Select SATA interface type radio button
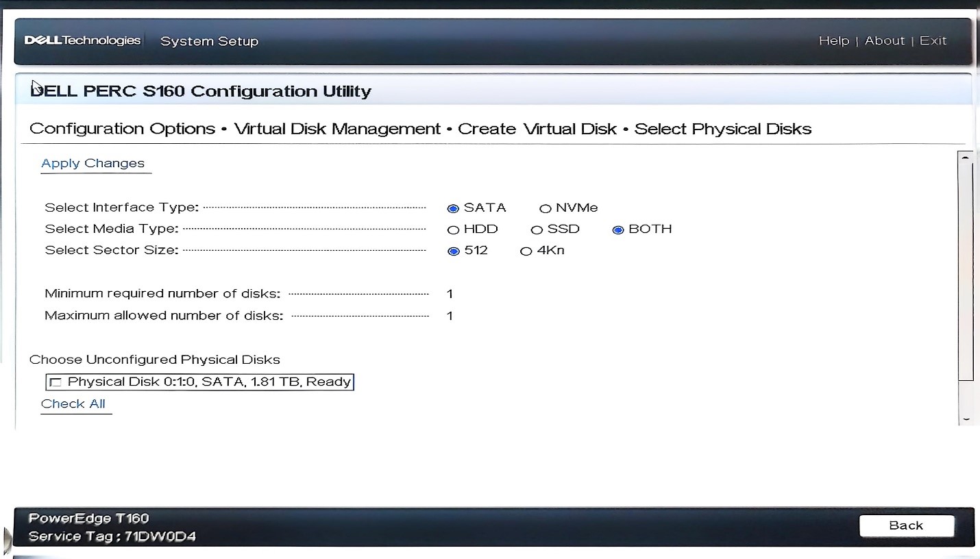 (x=453, y=208)
